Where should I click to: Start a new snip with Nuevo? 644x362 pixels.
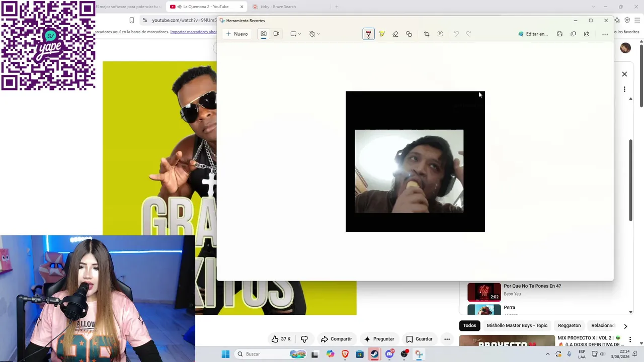[x=237, y=34]
